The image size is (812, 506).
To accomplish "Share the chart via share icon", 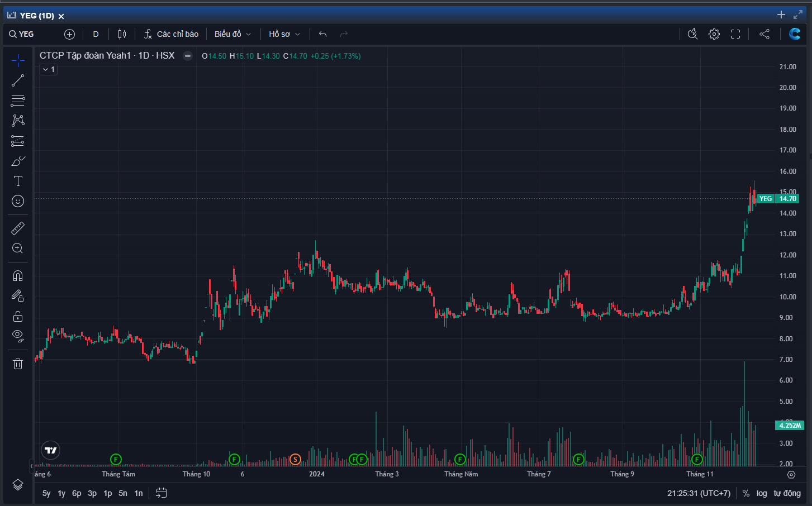I will coord(764,34).
